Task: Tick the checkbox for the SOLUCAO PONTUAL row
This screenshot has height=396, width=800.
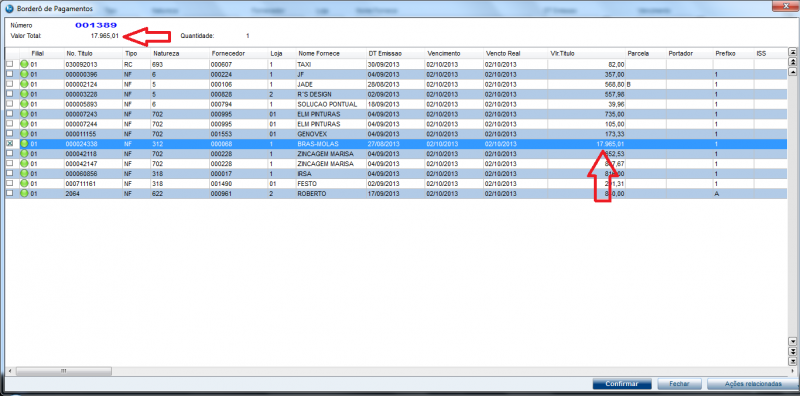Action: pos(10,104)
